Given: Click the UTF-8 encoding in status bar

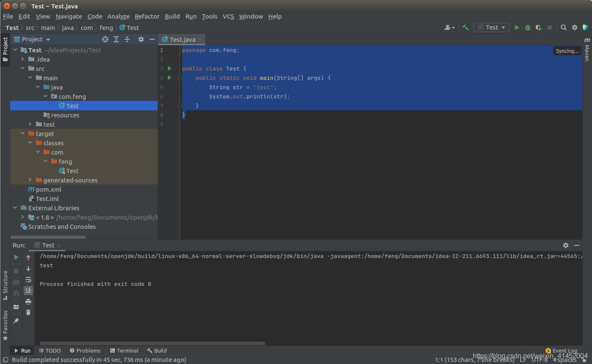Looking at the screenshot, I should coord(539,360).
